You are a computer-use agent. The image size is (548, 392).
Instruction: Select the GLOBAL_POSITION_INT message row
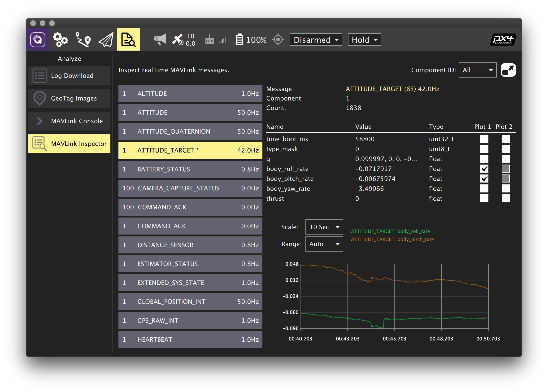click(190, 301)
